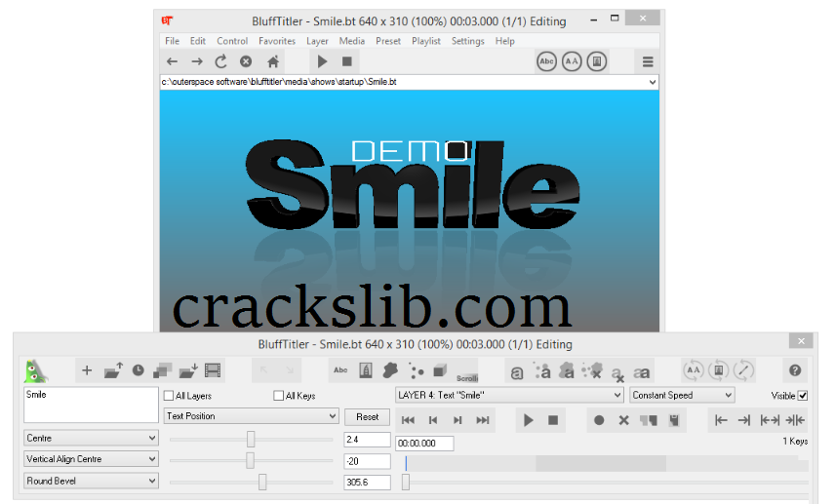Reload the show with the refresh icon
The image size is (835, 504).
(221, 61)
